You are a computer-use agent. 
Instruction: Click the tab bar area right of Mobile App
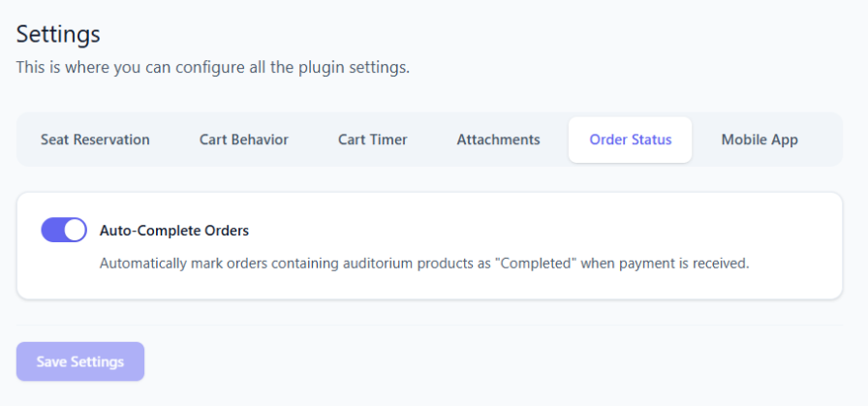tap(825, 140)
